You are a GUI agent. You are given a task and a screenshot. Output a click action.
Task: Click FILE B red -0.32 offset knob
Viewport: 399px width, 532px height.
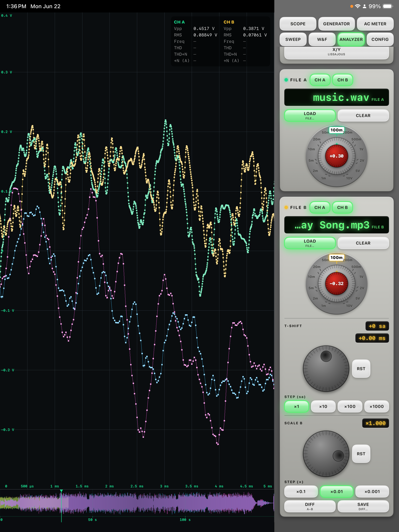click(336, 283)
